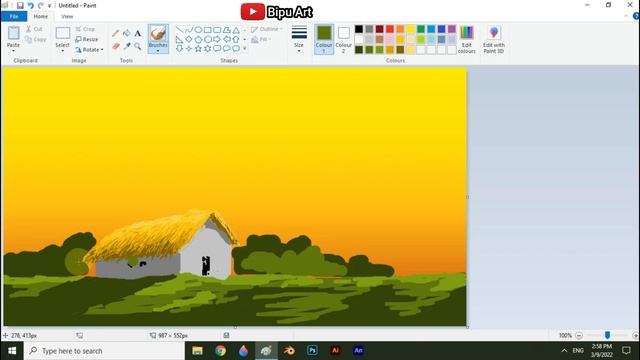Image resolution: width=640 pixels, height=360 pixels.
Task: Click the zoom out minus button
Action: tap(579, 336)
